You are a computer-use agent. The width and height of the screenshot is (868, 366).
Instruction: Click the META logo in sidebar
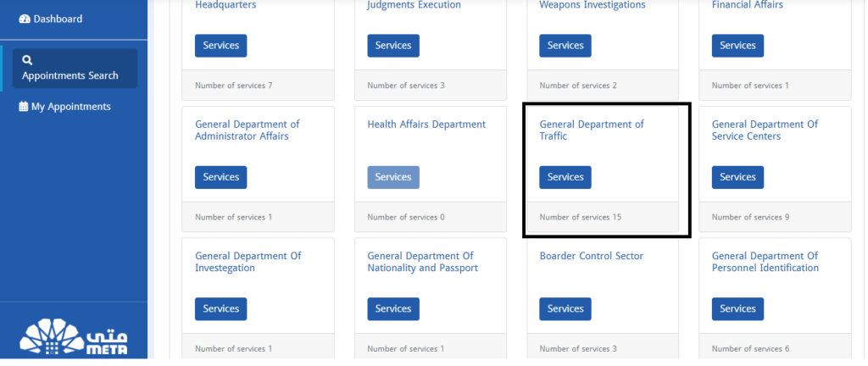click(74, 337)
